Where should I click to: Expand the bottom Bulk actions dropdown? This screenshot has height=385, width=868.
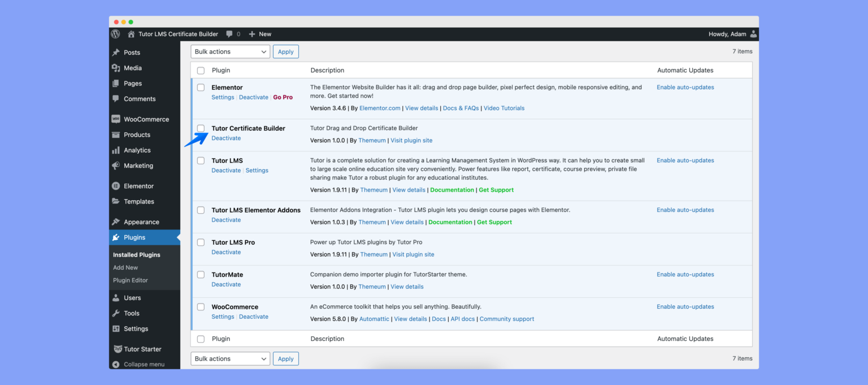[x=230, y=359]
